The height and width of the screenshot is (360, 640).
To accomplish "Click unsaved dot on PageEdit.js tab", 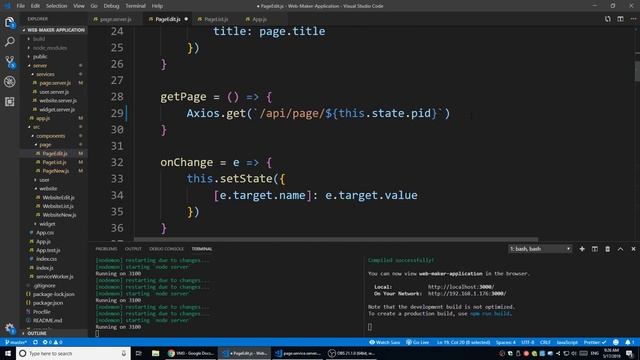I will (186, 19).
